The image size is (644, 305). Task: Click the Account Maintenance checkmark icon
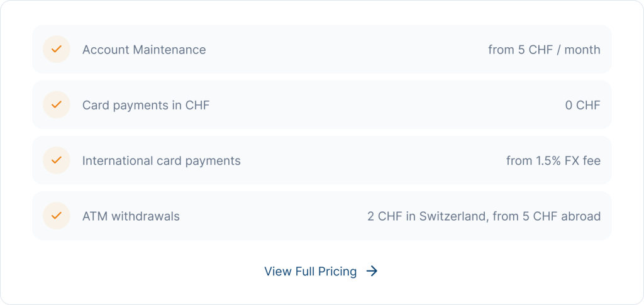tap(56, 50)
